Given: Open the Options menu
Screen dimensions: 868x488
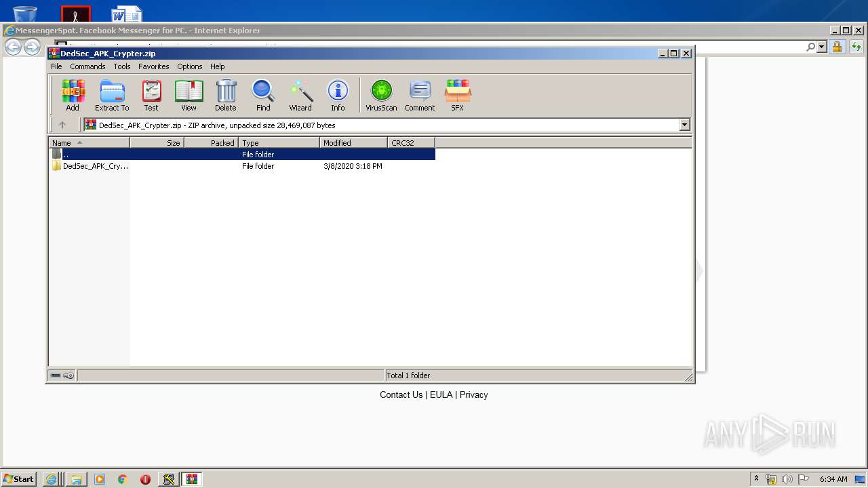Looking at the screenshot, I should pyautogui.click(x=190, y=66).
